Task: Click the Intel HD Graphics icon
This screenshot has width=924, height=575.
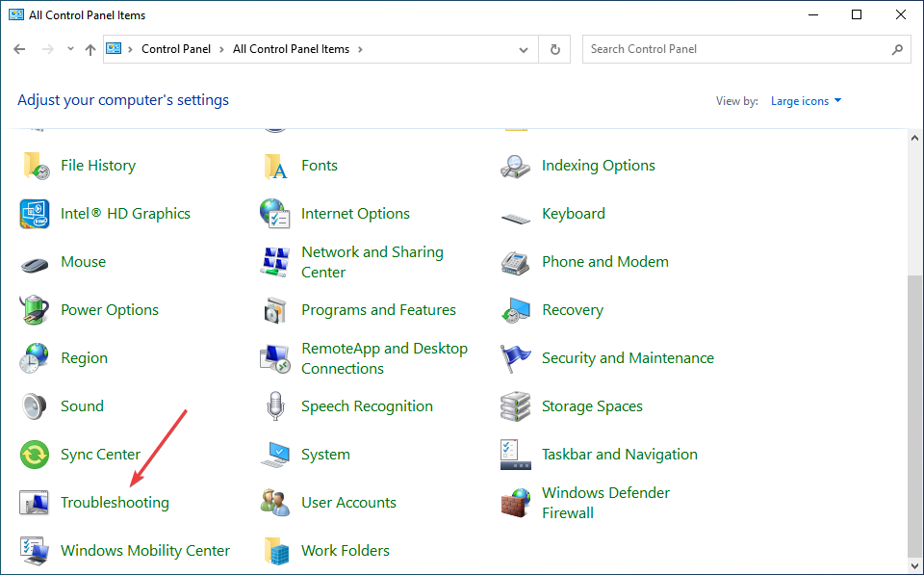Action: tap(35, 214)
